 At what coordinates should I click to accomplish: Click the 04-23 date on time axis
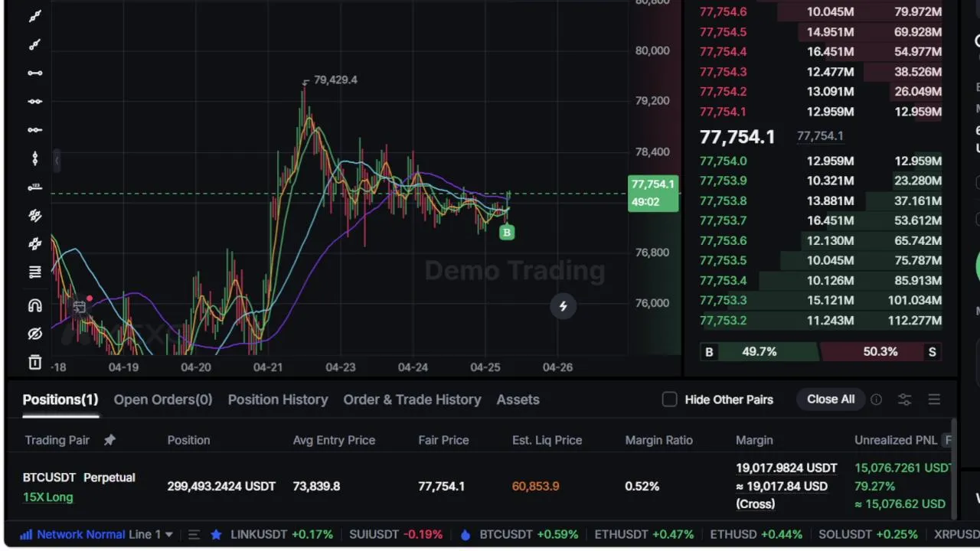pos(340,367)
